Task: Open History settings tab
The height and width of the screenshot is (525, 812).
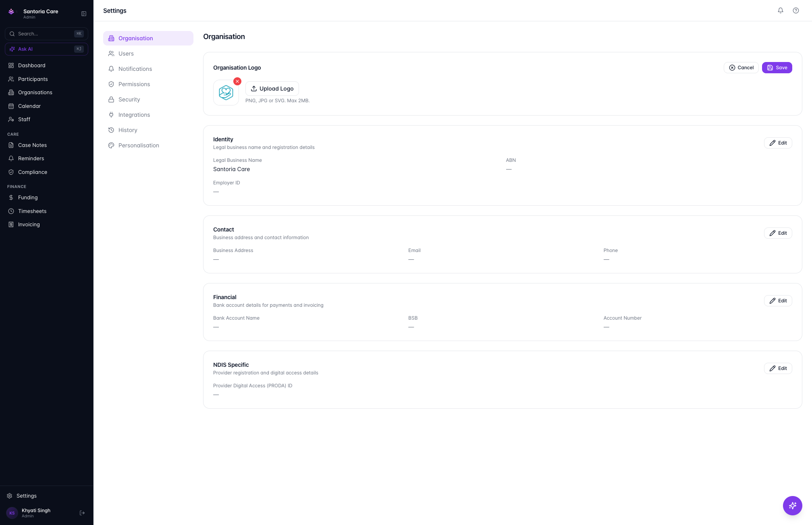Action: 148,130
